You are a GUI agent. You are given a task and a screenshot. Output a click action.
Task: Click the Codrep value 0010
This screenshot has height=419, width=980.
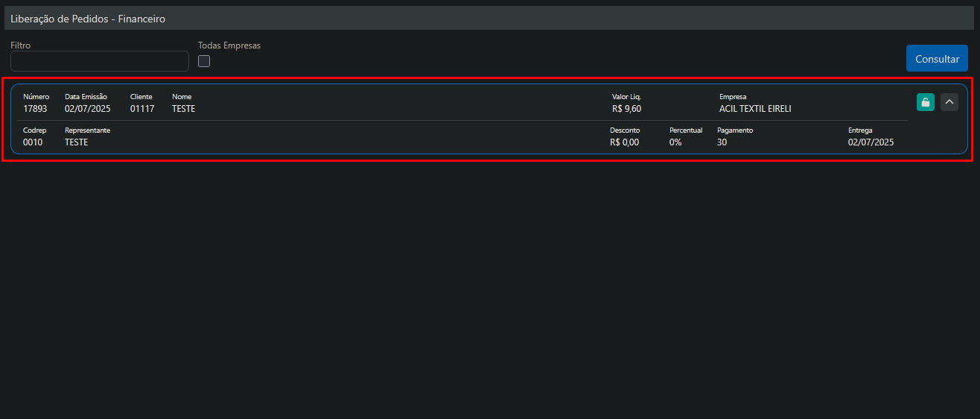tap(33, 142)
